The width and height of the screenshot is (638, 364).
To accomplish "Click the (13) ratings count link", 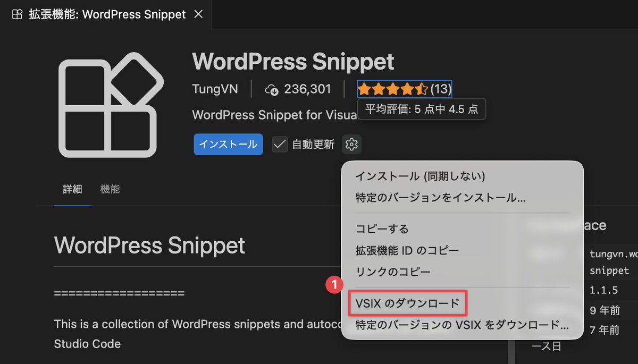I will 441,89.
